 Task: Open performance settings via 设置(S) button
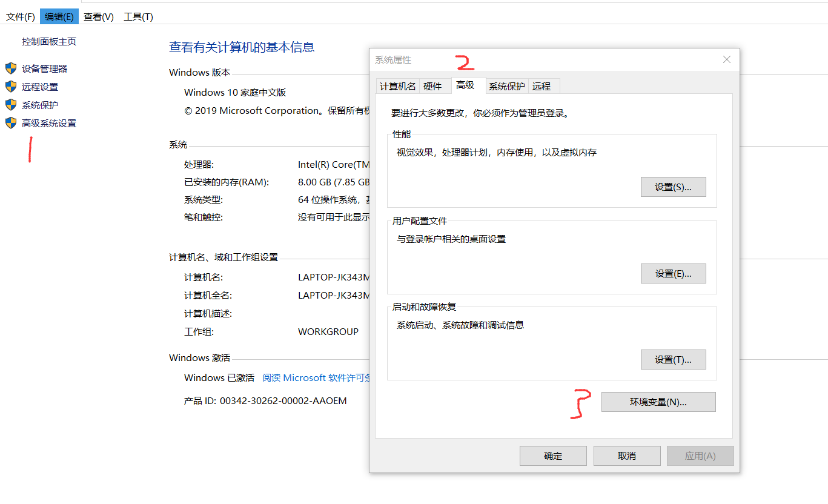673,187
